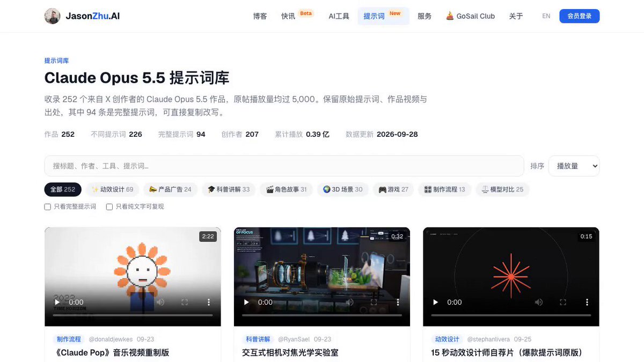Image resolution: width=644 pixels, height=362 pixels.
Task: Open the 排序 播放量 dropdown
Action: click(x=574, y=166)
